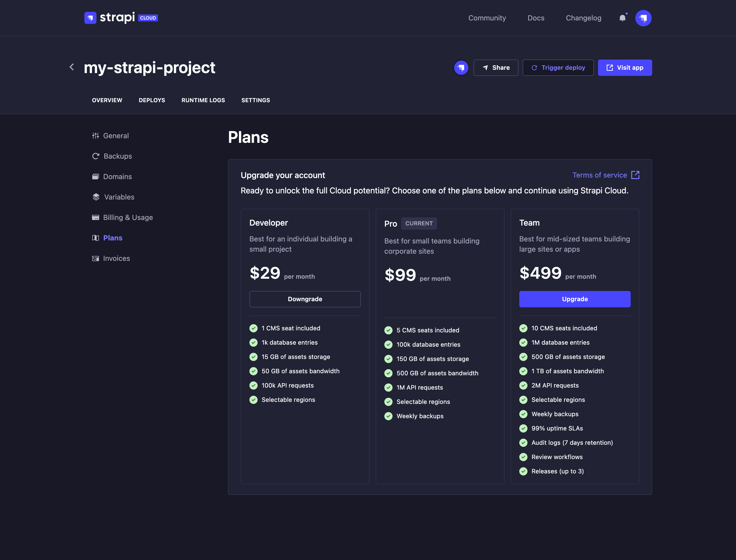Open the user profile avatar menu
736x560 pixels.
[643, 18]
